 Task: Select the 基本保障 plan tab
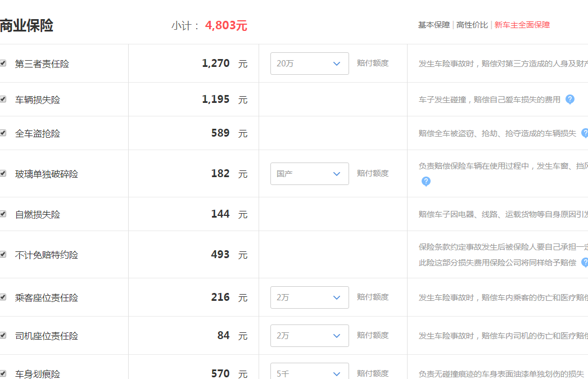(434, 25)
